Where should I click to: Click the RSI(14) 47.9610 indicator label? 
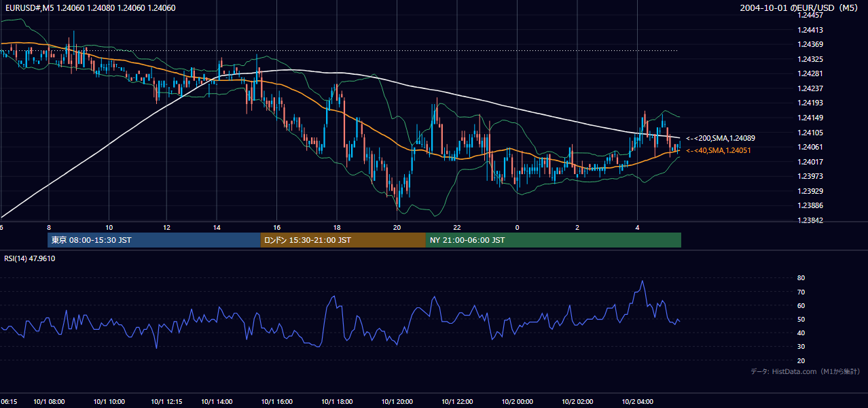[29, 258]
